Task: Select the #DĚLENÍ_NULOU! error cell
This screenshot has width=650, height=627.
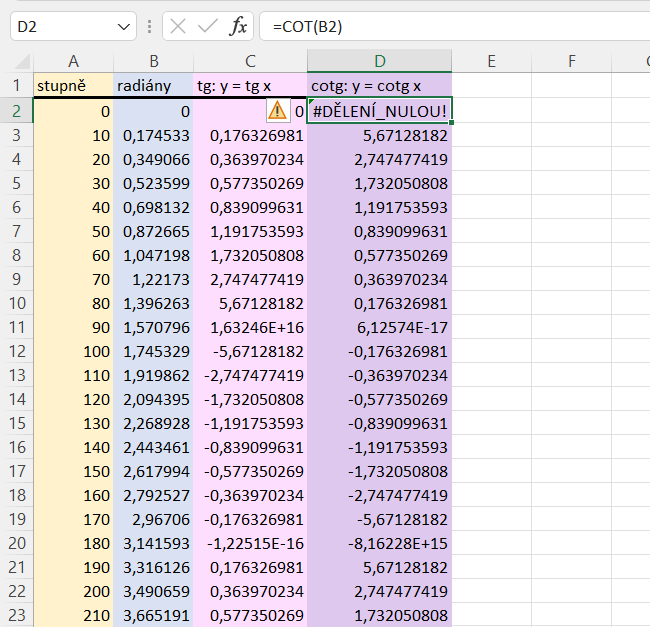Action: (x=379, y=112)
